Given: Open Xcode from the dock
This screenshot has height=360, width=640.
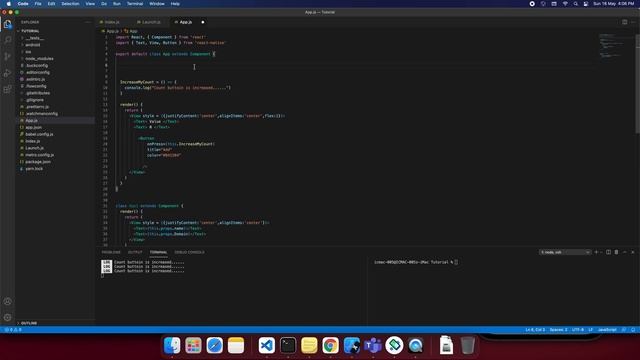Looking at the screenshot, I should [351, 346].
